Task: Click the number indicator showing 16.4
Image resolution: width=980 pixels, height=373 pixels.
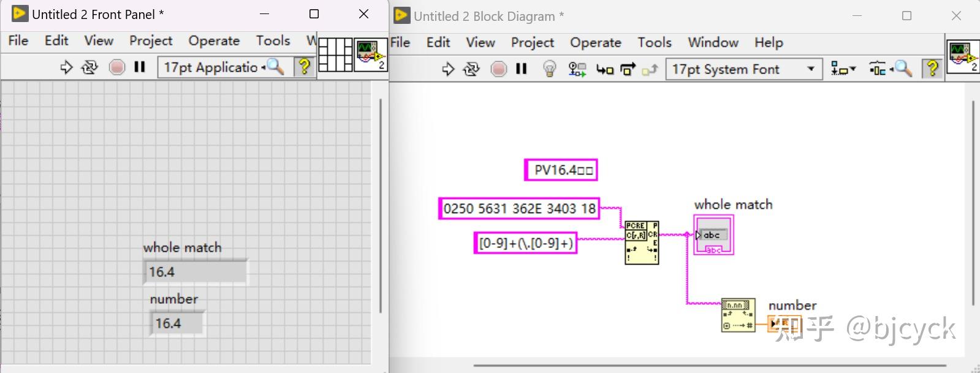Action: tap(177, 323)
